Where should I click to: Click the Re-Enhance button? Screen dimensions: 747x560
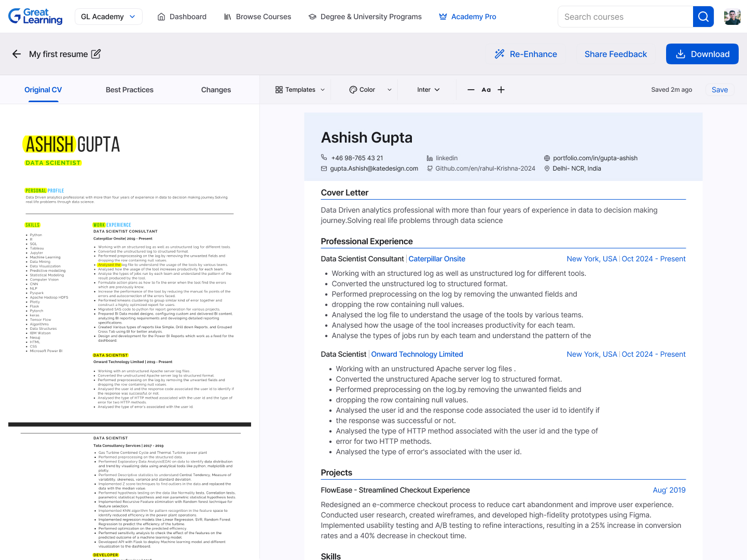point(526,54)
